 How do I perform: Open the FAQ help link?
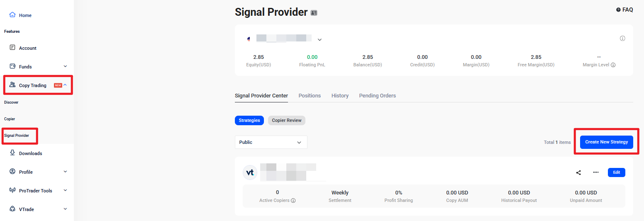point(624,10)
